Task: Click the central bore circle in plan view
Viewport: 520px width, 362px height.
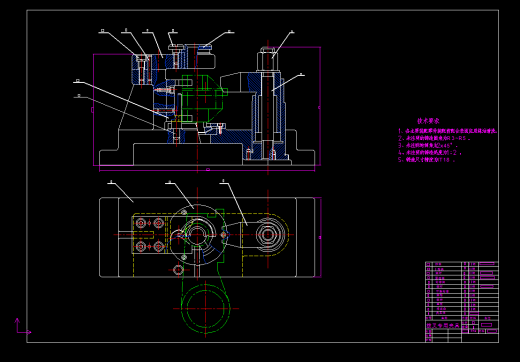Action: (x=197, y=234)
